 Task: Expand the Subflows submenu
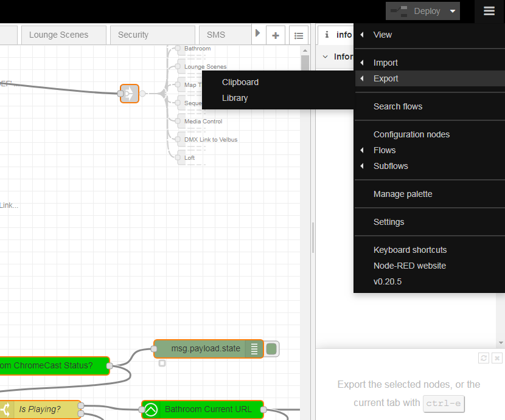tap(390, 166)
